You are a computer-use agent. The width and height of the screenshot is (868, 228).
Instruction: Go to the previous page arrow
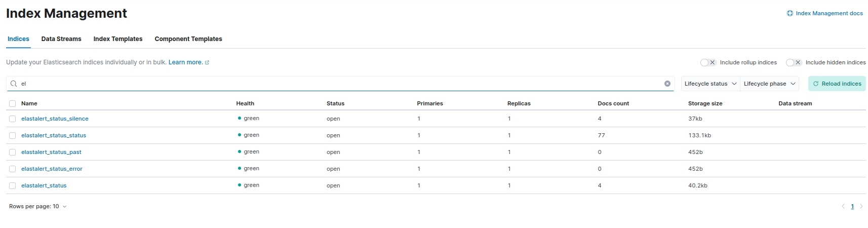[843, 206]
